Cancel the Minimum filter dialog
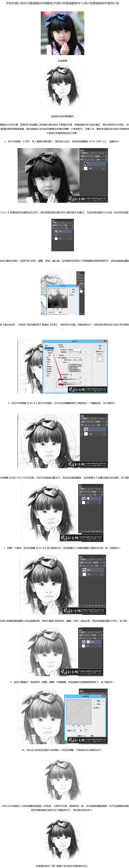 tap(73, 292)
